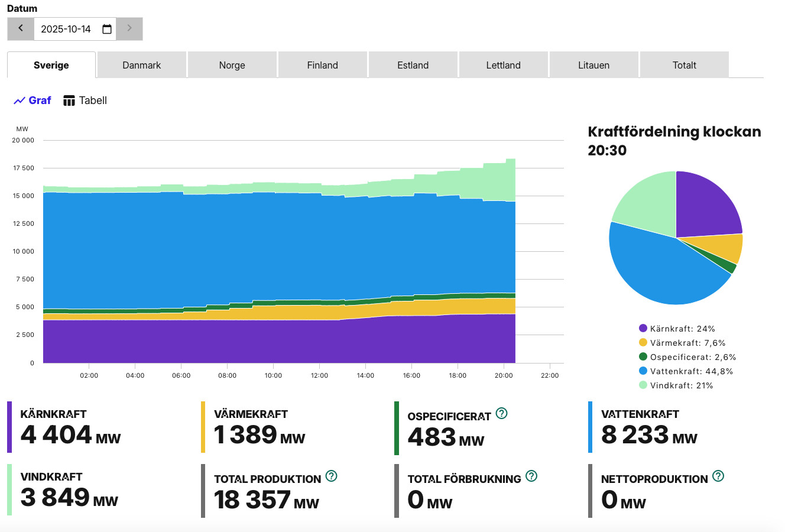Toggle Kärnkraft in pie chart legend
The image size is (785, 532).
(676, 329)
